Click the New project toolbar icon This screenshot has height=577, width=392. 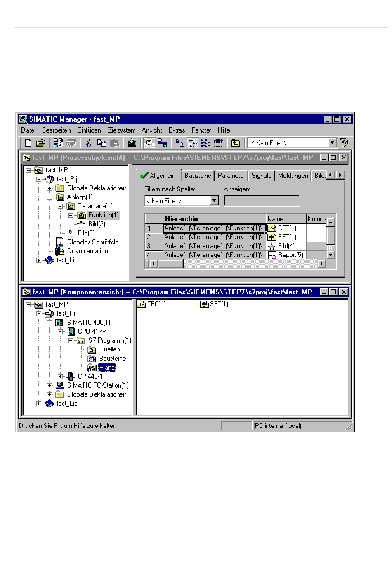pos(28,143)
